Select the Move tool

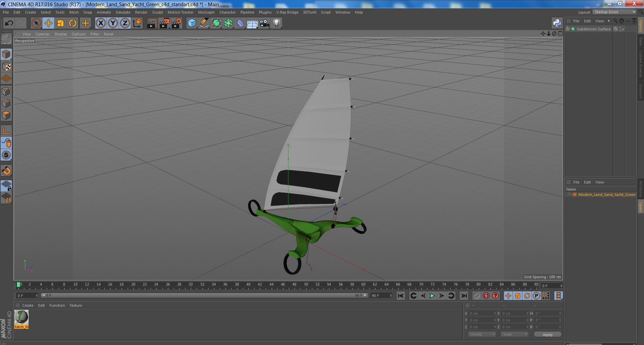(x=48, y=23)
